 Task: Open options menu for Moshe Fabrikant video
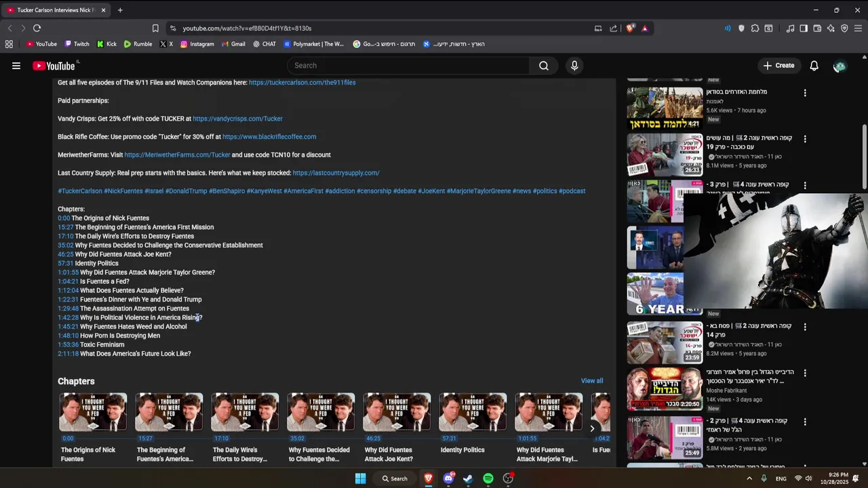(x=805, y=373)
